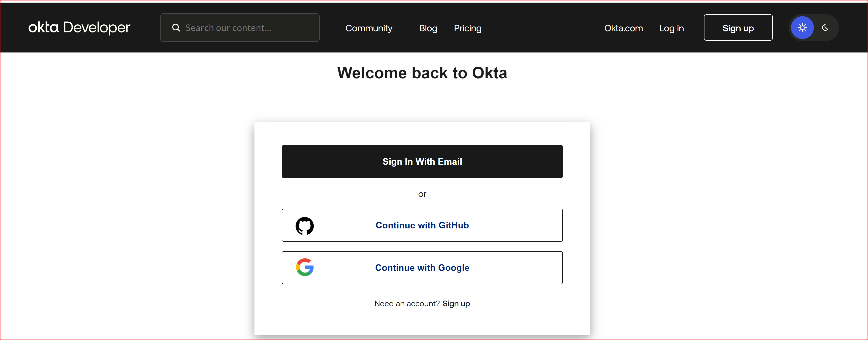Click the magnifying glass search icon

[176, 28]
